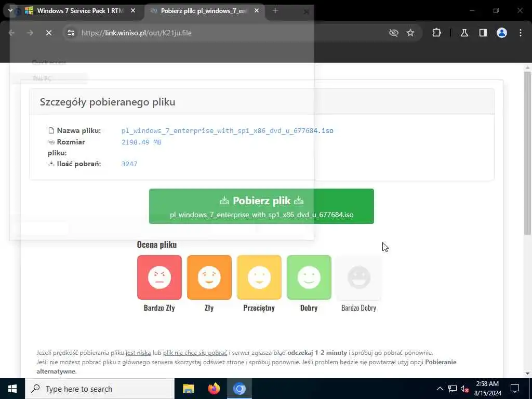Image resolution: width=532 pixels, height=399 pixels.
Task: Open File Explorer from the taskbar
Action: (188, 389)
